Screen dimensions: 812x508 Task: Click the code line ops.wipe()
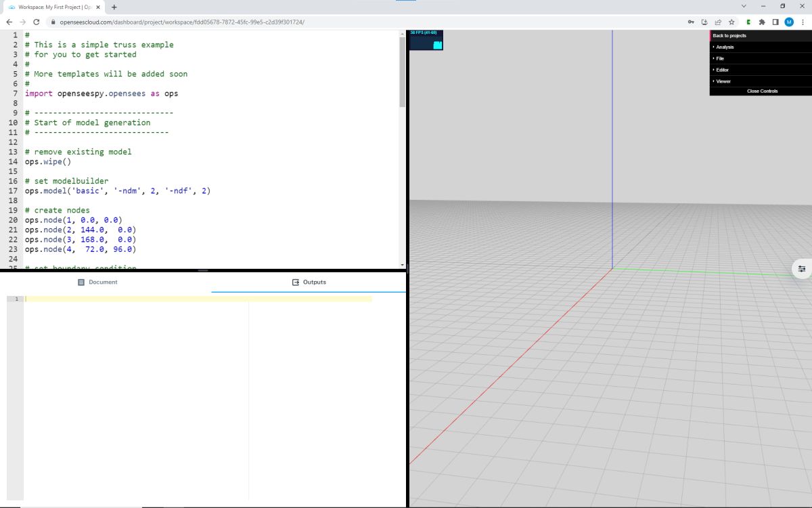[48, 161]
